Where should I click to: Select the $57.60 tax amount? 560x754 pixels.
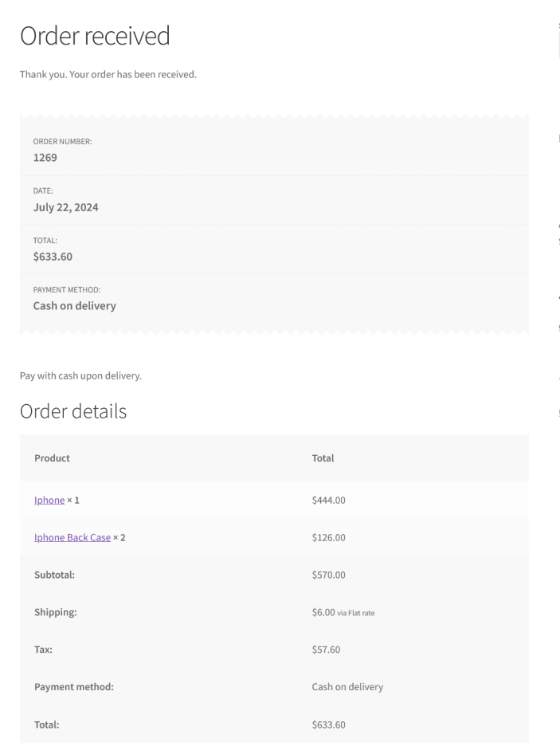327,649
